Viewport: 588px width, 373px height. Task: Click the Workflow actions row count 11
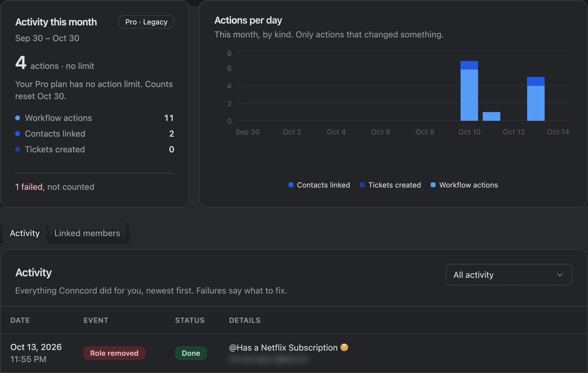(x=169, y=118)
